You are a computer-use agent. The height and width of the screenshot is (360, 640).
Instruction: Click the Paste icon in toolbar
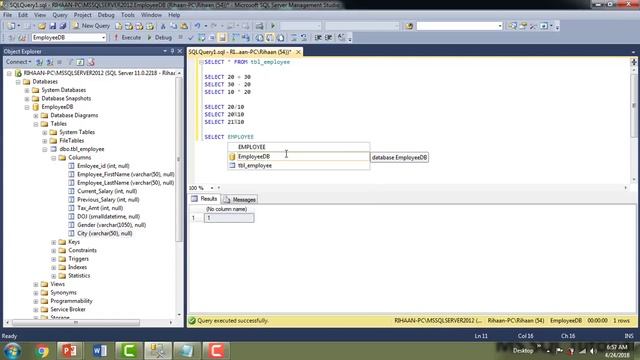click(x=184, y=26)
